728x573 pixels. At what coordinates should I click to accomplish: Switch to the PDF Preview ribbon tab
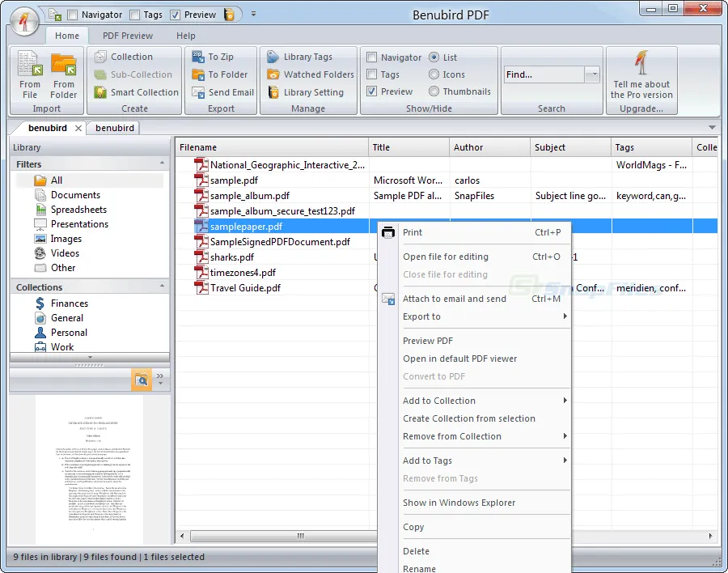[x=128, y=36]
